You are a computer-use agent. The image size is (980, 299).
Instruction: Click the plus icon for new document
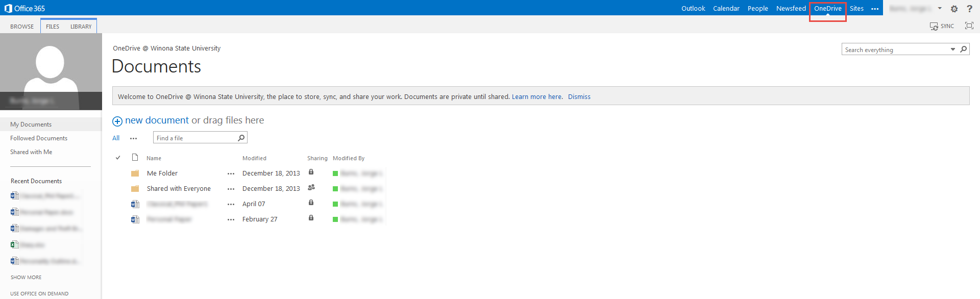117,121
